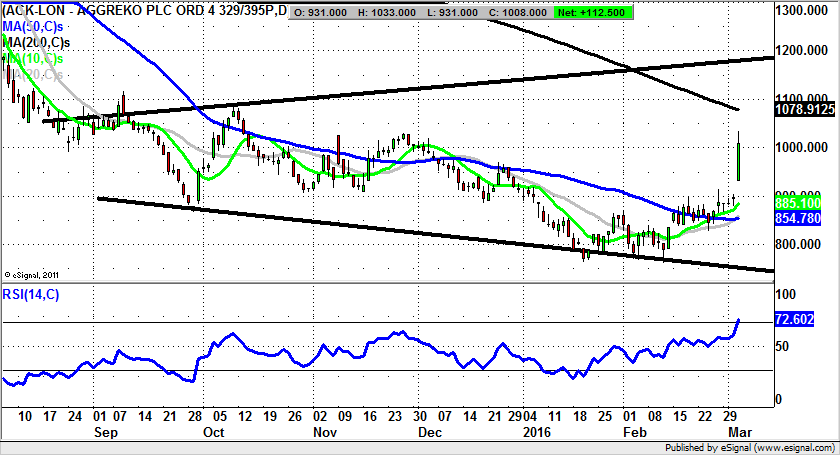840x455 pixels.
Task: Click the large green March breakout candle
Action: 738,160
